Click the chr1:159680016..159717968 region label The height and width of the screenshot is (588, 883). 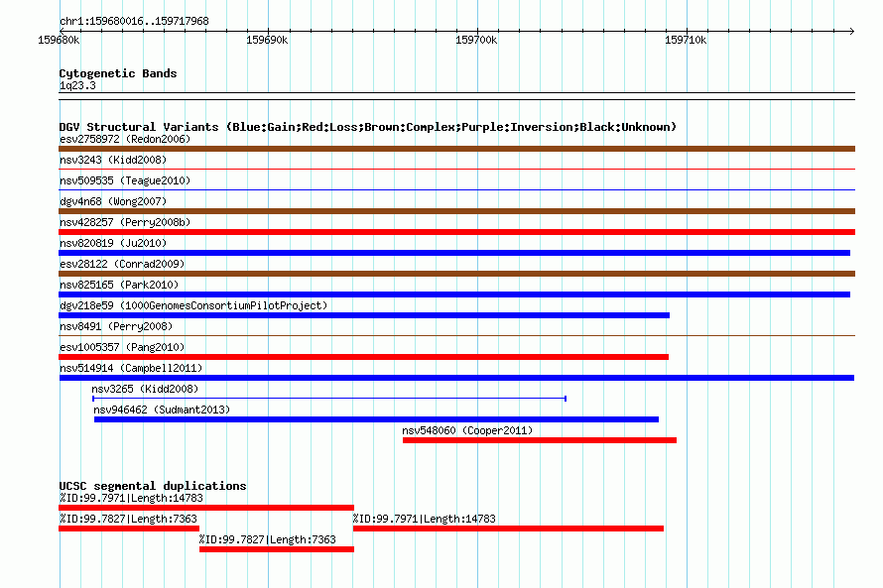click(x=134, y=21)
